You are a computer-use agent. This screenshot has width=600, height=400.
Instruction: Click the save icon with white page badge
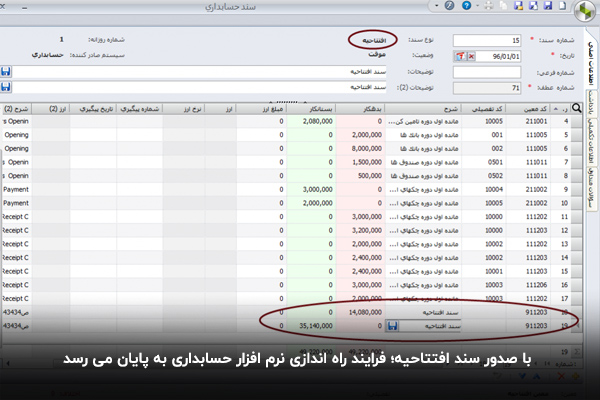tap(533, 5)
